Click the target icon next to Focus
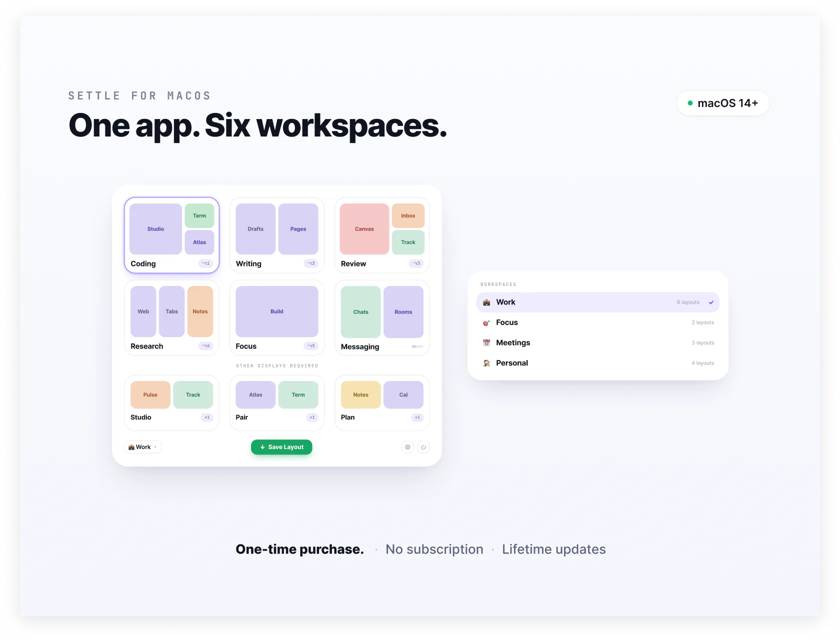The width and height of the screenshot is (840, 640). pos(486,323)
